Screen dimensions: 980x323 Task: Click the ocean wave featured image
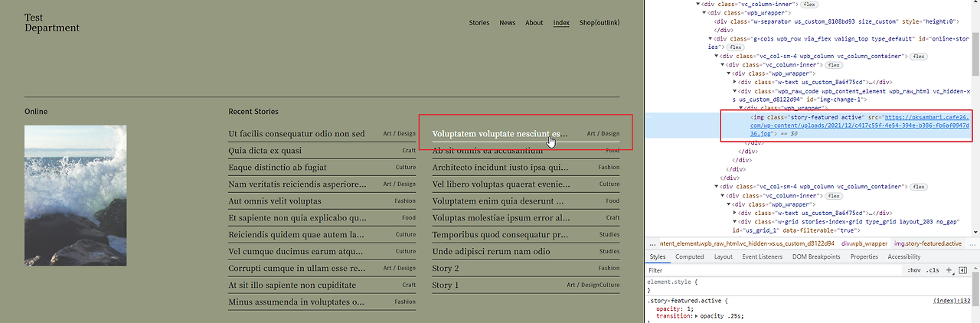point(75,196)
